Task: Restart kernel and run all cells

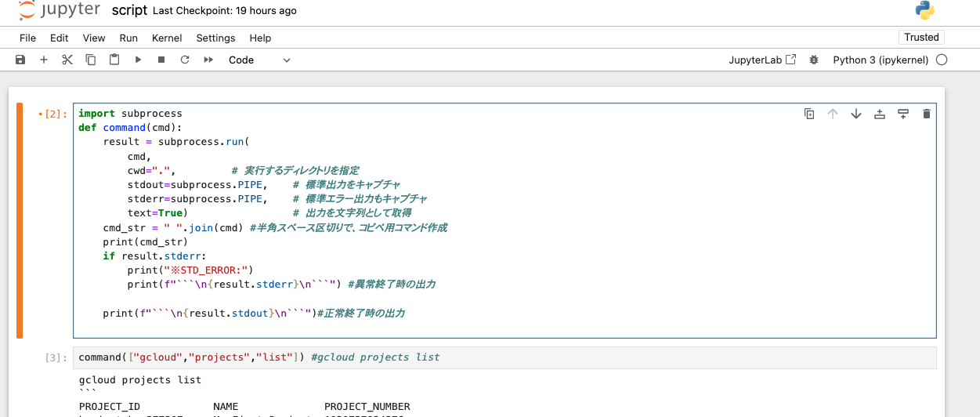Action: click(208, 60)
